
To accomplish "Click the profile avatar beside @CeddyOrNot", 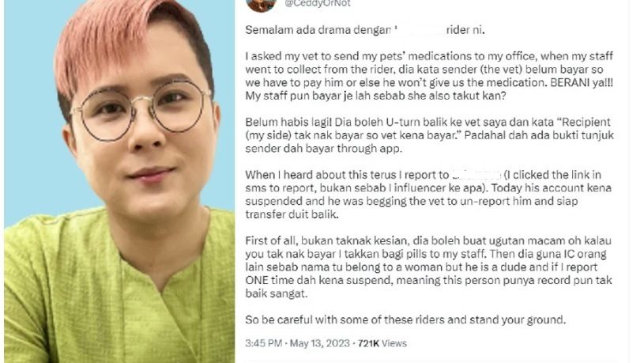I will point(262,5).
